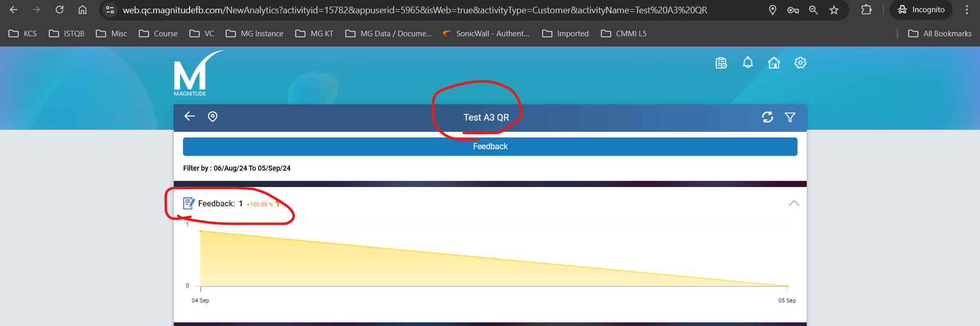
Task: Collapse the Feedback chart section
Action: [x=793, y=203]
